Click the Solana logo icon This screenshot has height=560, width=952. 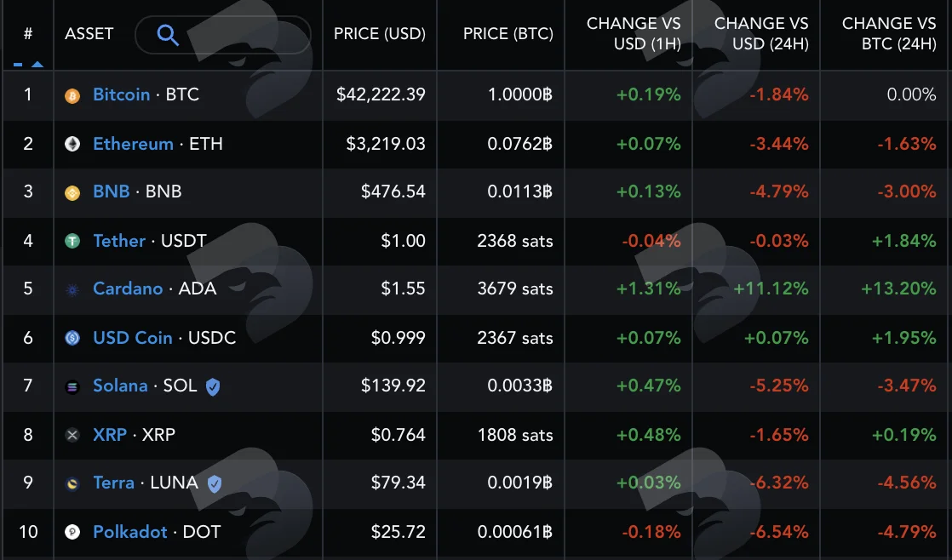coord(72,386)
